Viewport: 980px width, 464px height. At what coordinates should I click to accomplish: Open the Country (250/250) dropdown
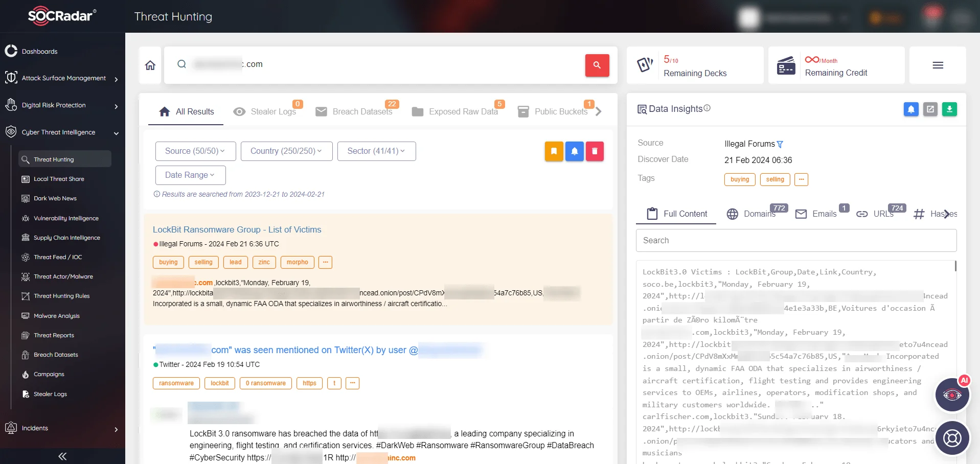[x=286, y=151]
